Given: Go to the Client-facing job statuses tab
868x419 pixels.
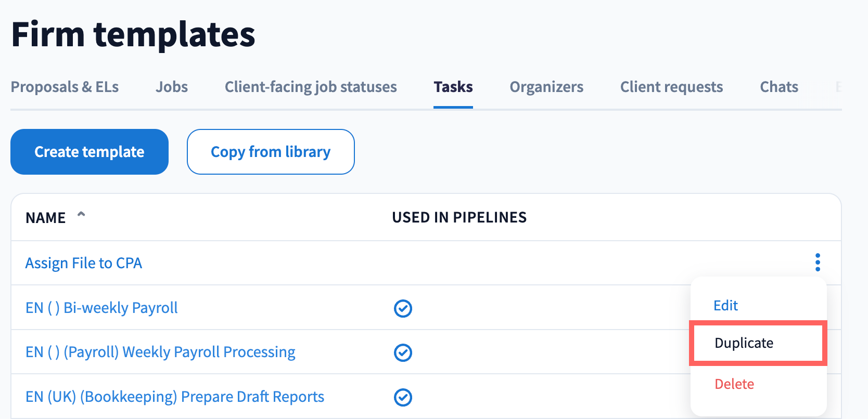Looking at the screenshot, I should coord(311,87).
